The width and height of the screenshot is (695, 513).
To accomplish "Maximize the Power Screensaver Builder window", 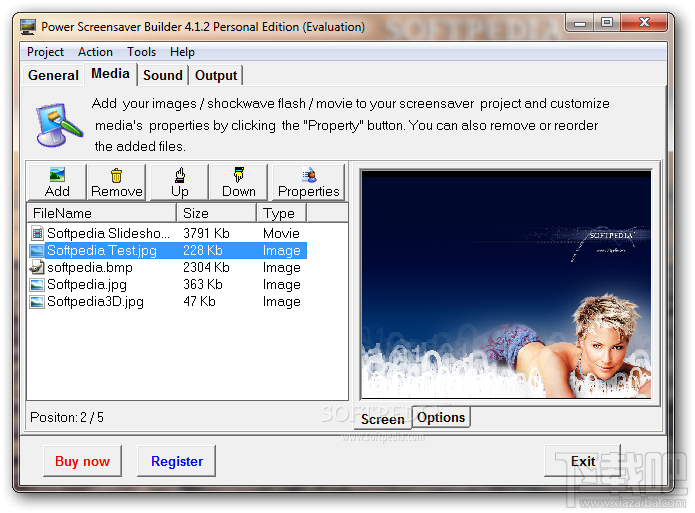I will coord(607,22).
